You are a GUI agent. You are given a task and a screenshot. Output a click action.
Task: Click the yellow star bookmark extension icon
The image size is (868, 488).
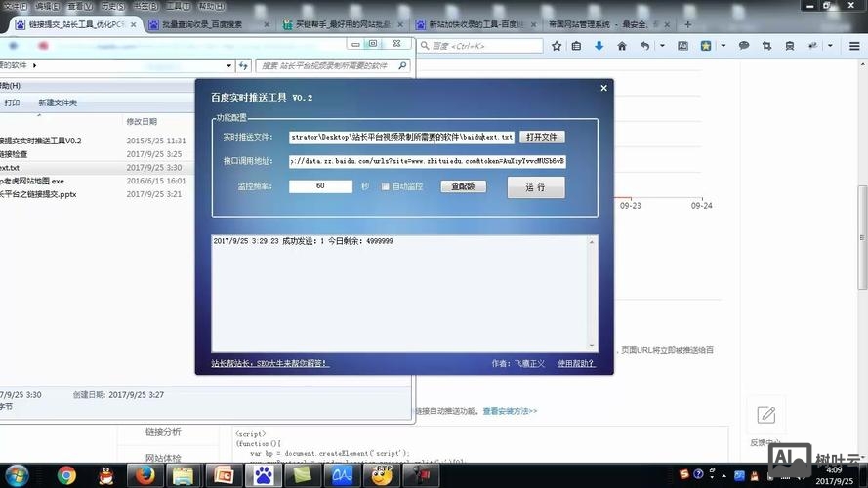pos(706,46)
